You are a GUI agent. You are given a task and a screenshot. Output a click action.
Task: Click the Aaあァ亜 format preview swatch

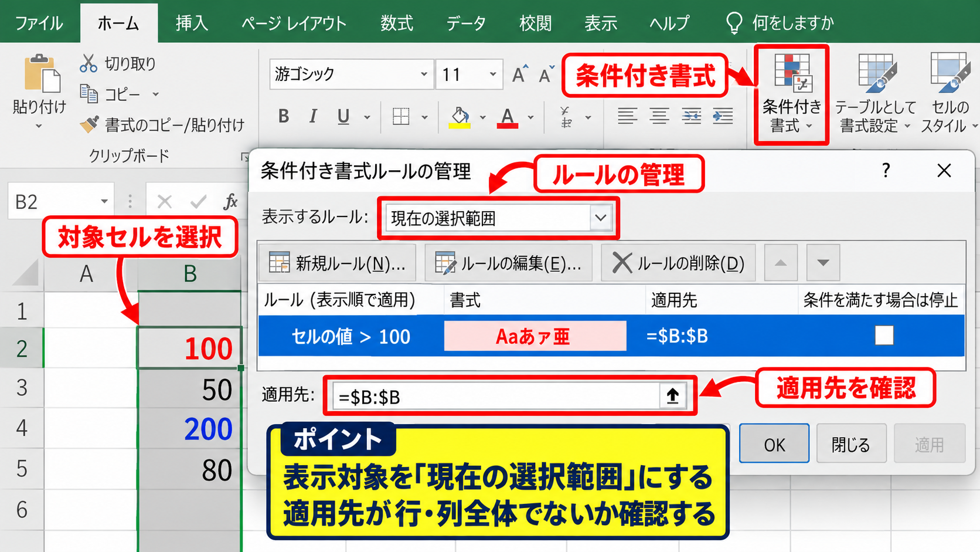pyautogui.click(x=535, y=336)
